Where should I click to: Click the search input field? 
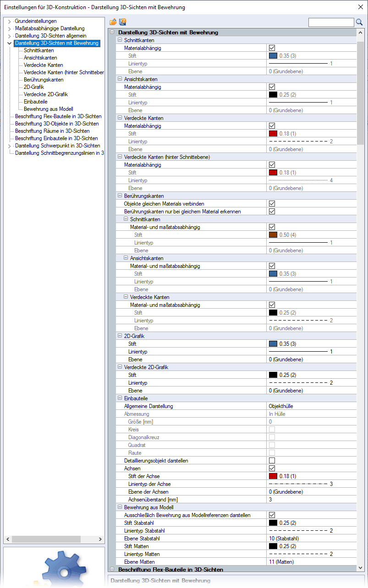coord(331,22)
